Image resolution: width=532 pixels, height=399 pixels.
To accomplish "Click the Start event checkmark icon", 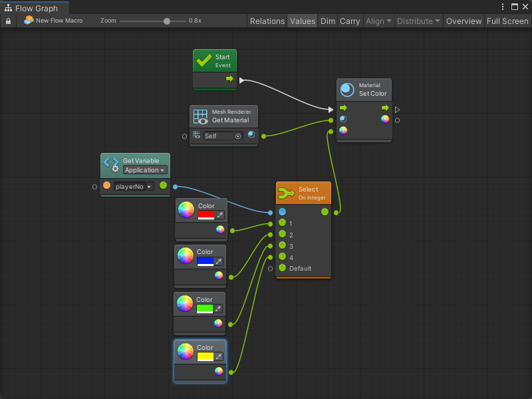I will point(203,61).
